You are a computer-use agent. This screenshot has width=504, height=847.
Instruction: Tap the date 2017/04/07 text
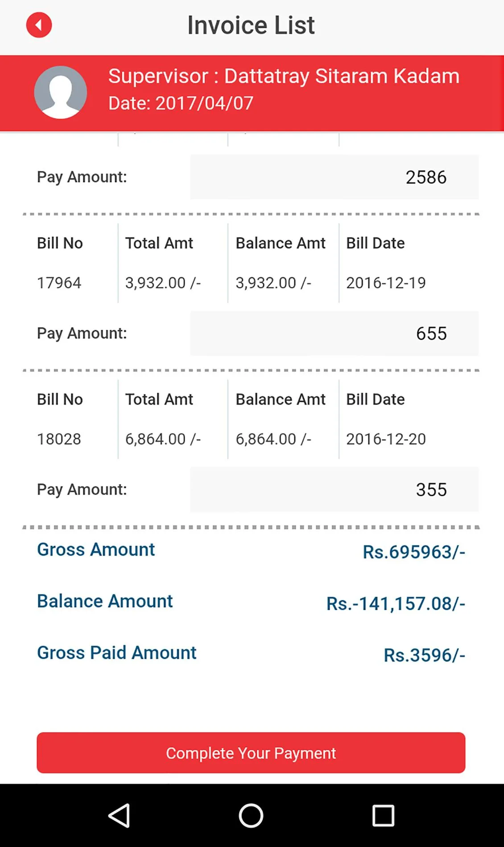[x=204, y=104]
